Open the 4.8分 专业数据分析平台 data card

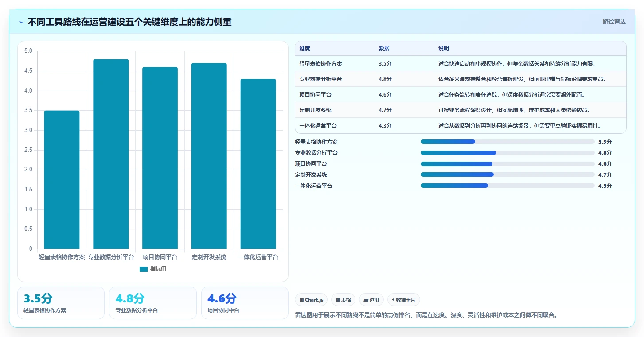pos(153,303)
